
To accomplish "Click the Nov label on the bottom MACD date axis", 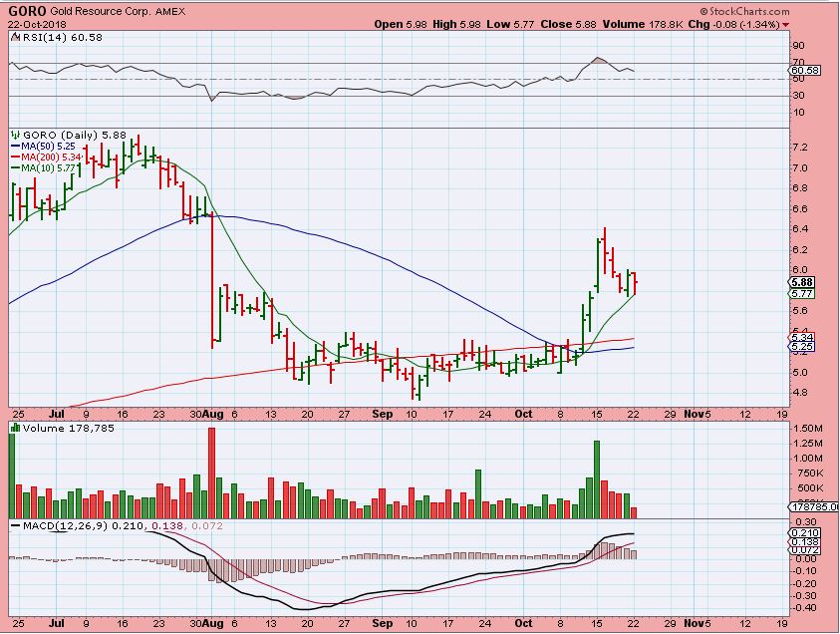I will pyautogui.click(x=695, y=624).
